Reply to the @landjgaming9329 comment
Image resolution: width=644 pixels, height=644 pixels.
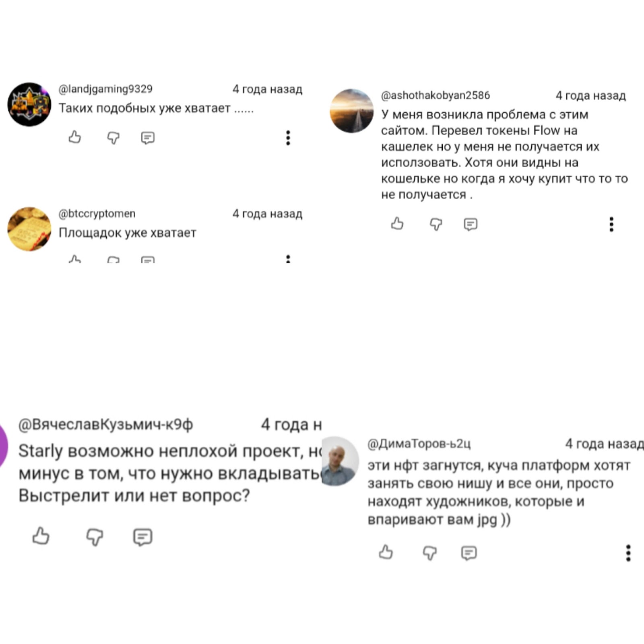coord(148,138)
